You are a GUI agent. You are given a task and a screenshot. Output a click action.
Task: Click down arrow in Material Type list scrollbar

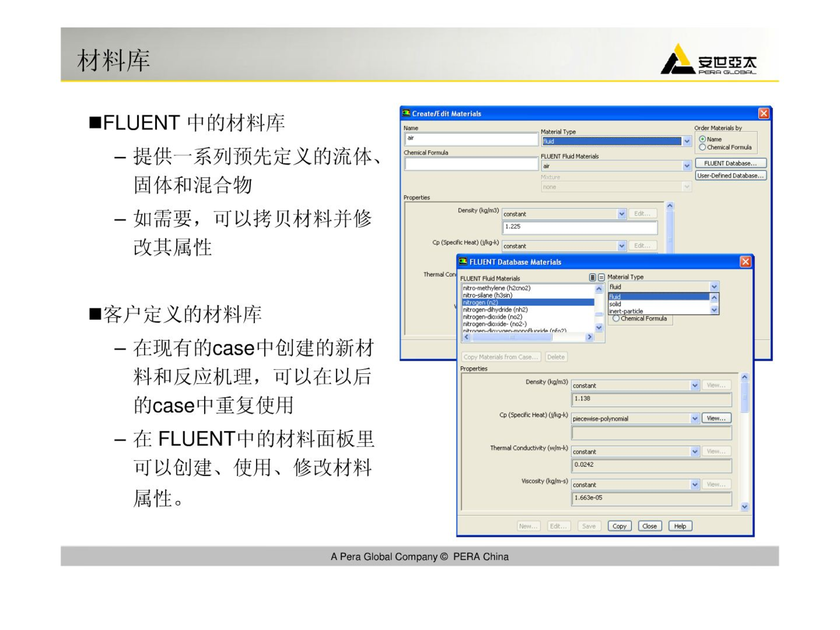click(x=714, y=310)
